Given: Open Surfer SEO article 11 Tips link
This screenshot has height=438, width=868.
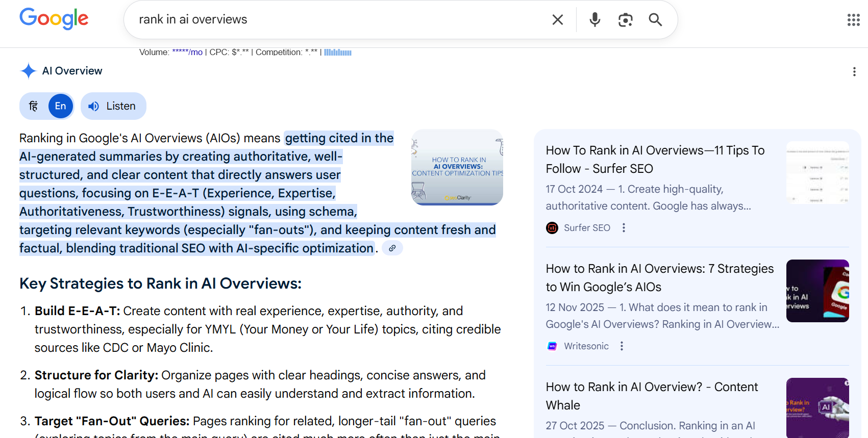Looking at the screenshot, I should click(655, 159).
